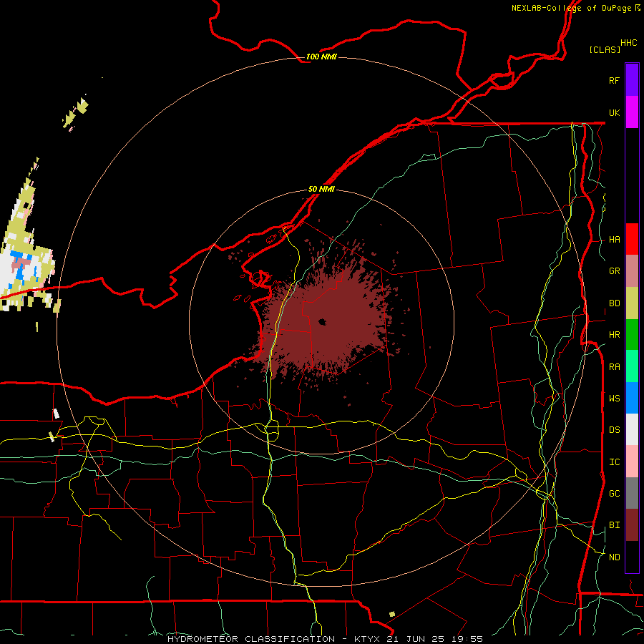Screen dimensions: 644x644
Task: Click the BI dark red legend swatch
Action: coord(632,525)
